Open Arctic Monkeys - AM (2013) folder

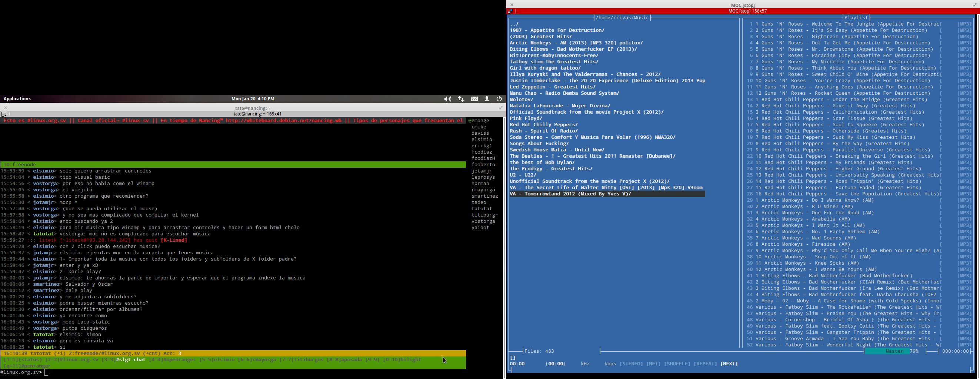(576, 43)
